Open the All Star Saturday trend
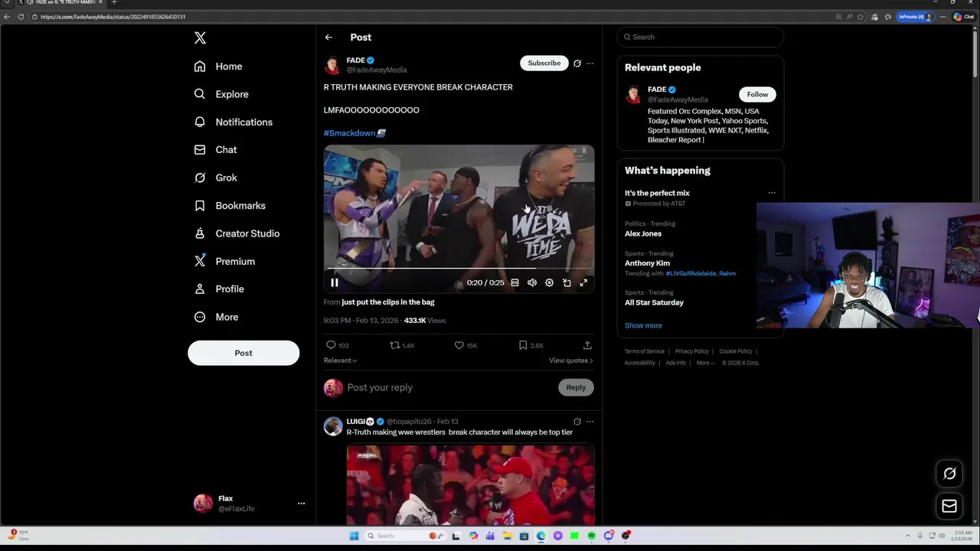 [x=654, y=302]
